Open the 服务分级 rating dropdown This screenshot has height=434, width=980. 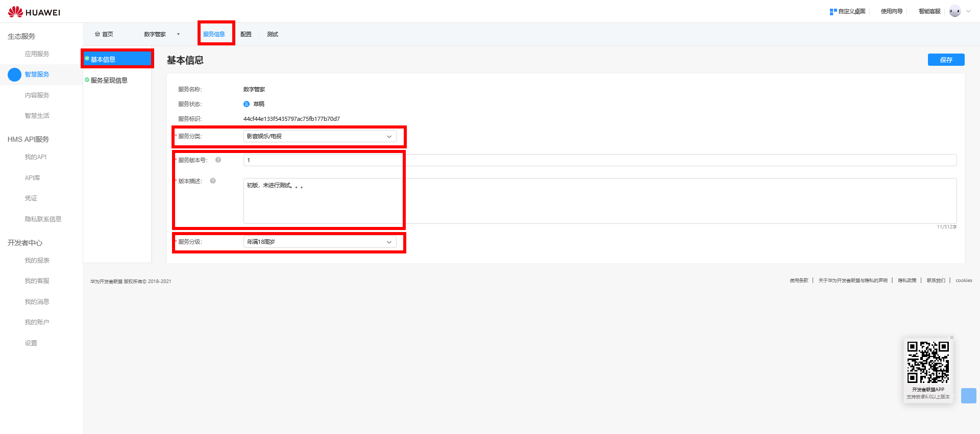click(320, 242)
